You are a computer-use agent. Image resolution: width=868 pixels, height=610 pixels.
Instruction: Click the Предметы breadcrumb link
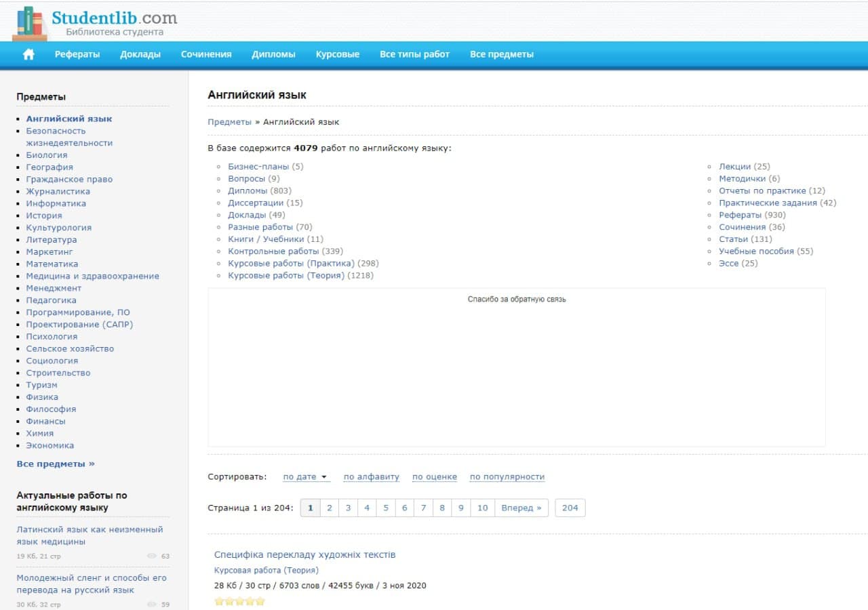pyautogui.click(x=229, y=122)
